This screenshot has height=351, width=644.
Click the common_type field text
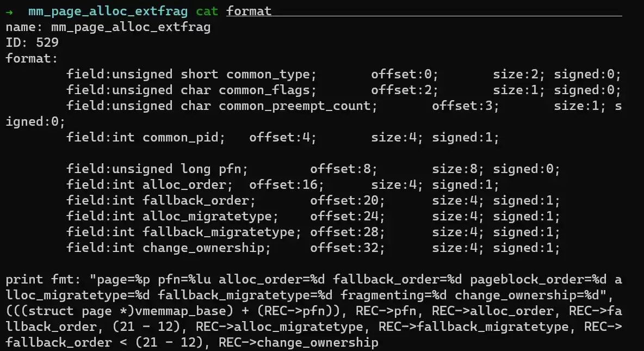[x=191, y=75]
